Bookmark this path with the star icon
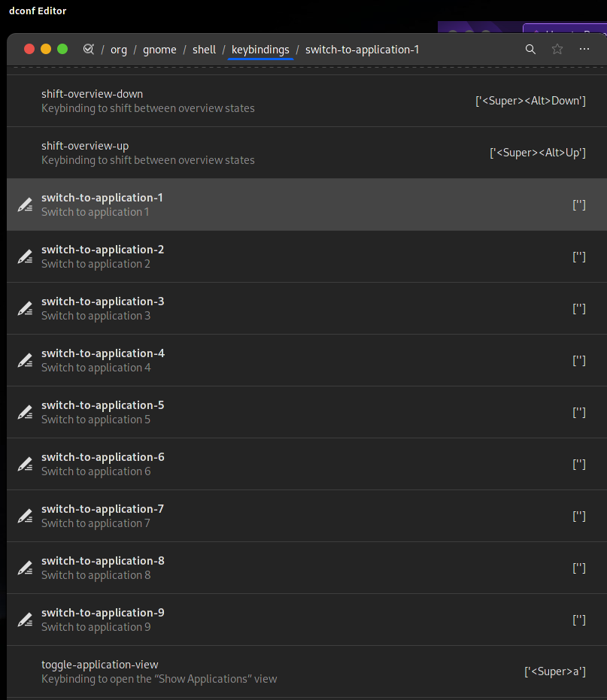 (x=557, y=49)
